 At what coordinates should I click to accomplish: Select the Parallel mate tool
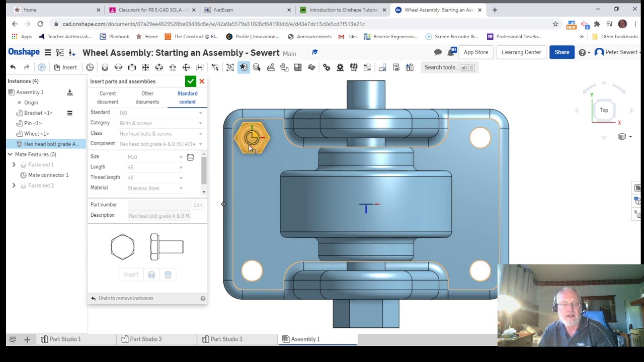coord(200,67)
